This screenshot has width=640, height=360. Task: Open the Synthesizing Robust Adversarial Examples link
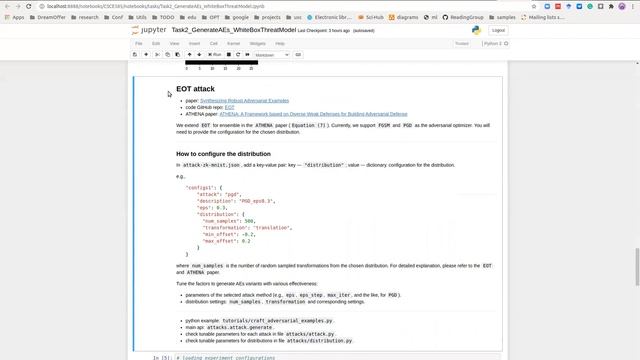coord(244,100)
